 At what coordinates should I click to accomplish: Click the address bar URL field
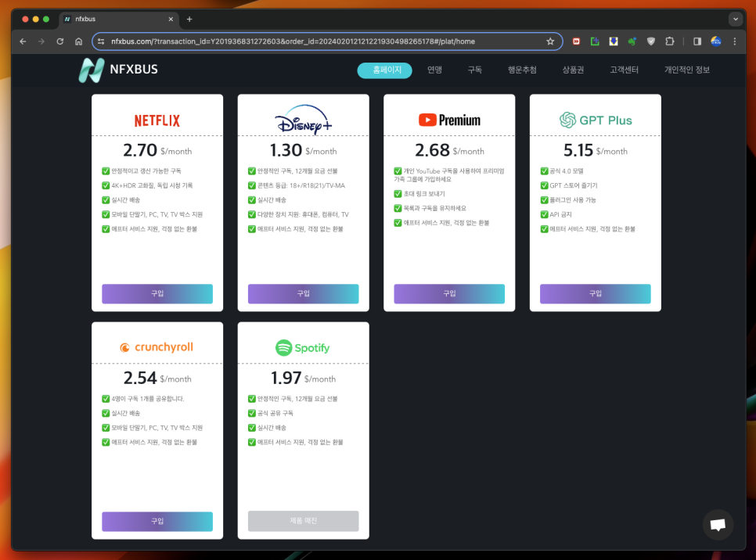click(327, 41)
